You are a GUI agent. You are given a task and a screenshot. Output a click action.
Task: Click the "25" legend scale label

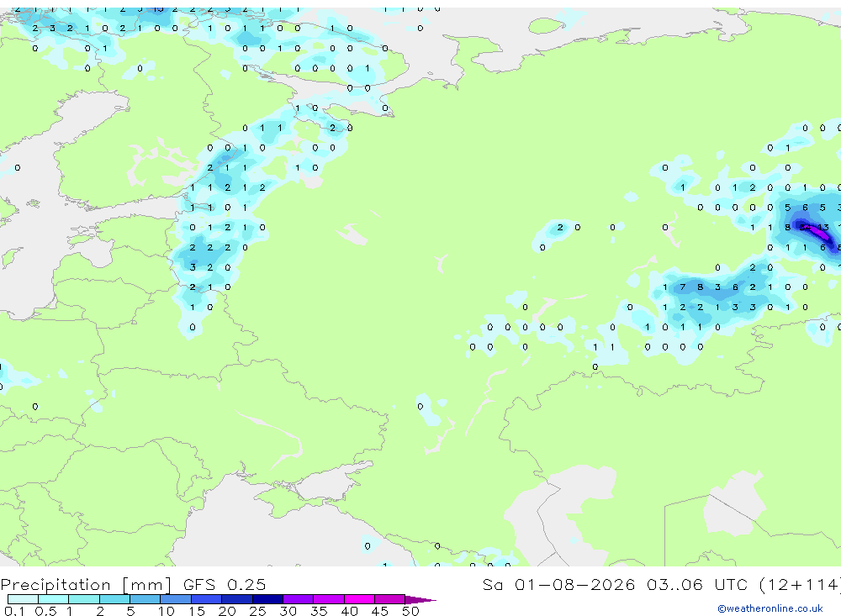pos(257,611)
